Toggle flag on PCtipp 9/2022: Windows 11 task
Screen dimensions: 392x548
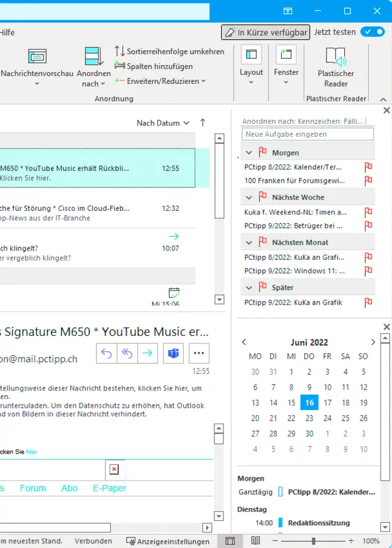(x=368, y=271)
